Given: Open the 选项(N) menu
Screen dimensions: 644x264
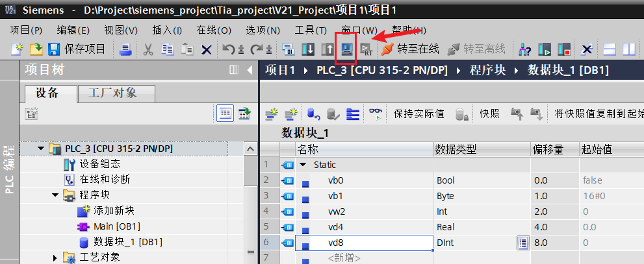Looking at the screenshot, I should click(263, 30).
